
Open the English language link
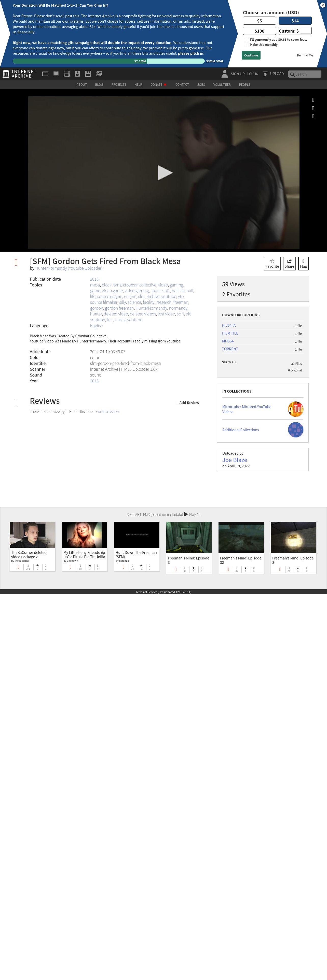[96, 326]
